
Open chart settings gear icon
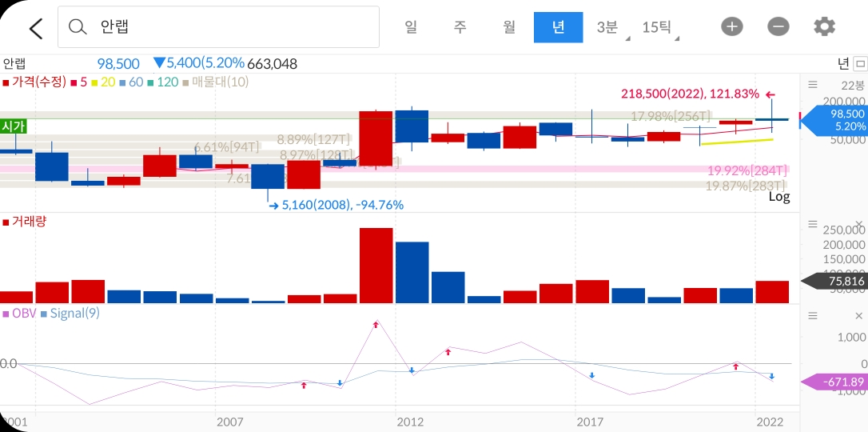(x=824, y=26)
